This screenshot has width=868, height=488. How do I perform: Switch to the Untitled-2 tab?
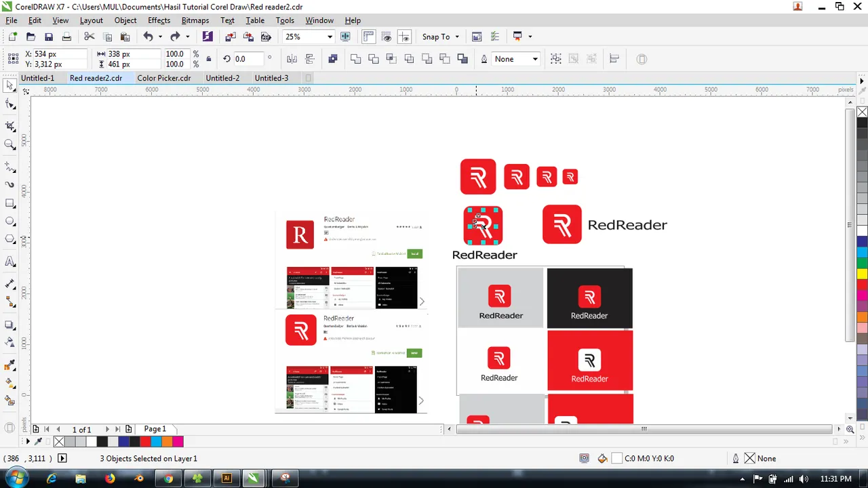click(222, 78)
